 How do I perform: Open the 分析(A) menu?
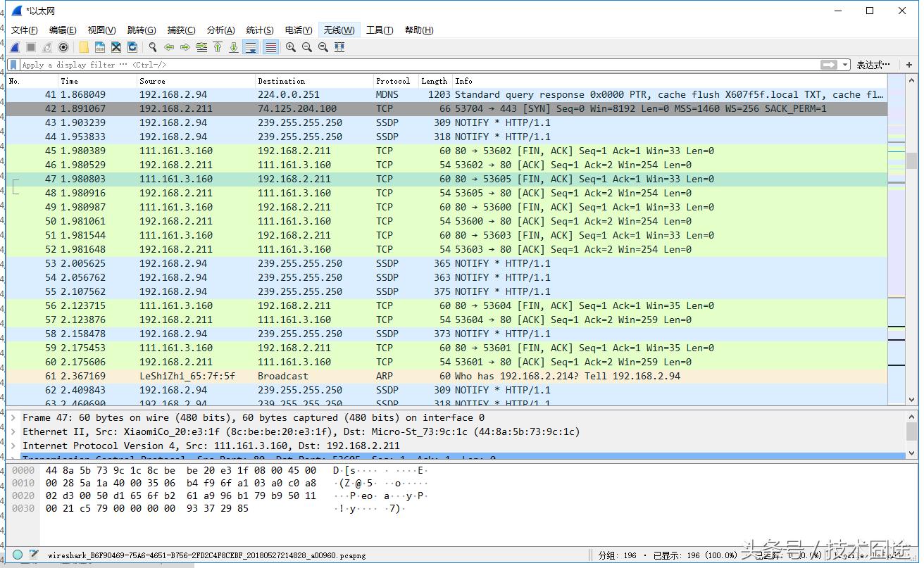click(x=220, y=30)
